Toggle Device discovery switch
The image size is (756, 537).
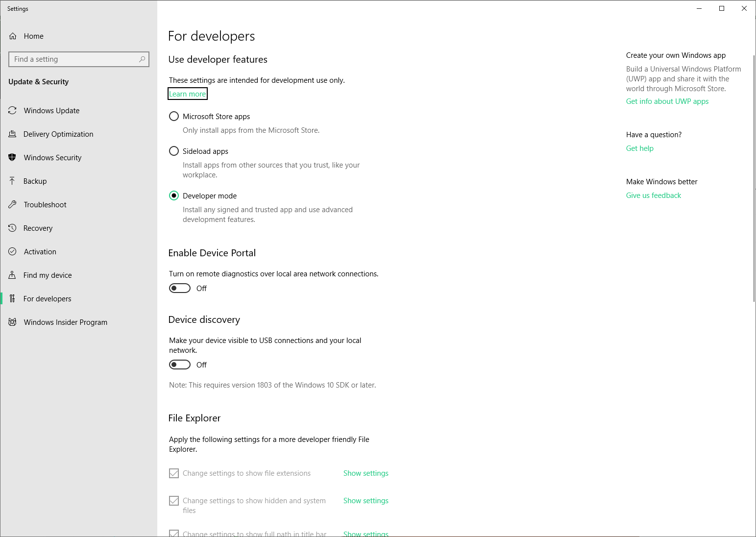(x=180, y=365)
